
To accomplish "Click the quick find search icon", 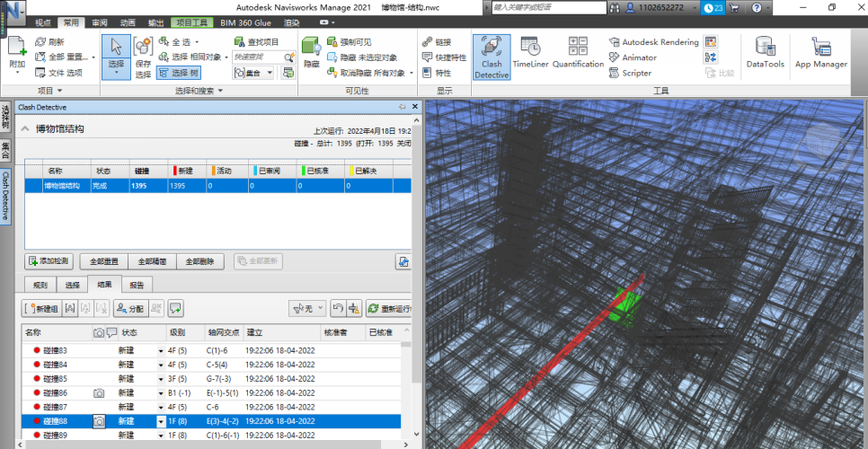I will [289, 57].
